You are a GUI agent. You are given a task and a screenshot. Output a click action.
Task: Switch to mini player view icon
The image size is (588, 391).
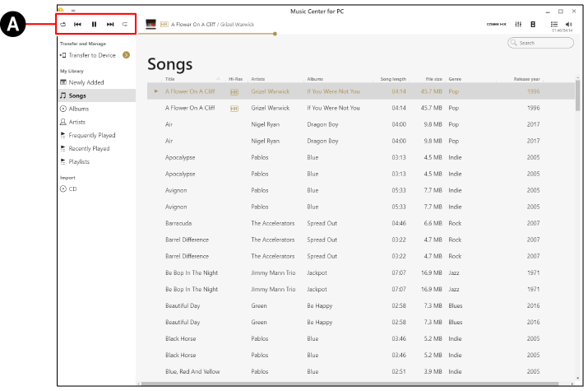tap(534, 25)
